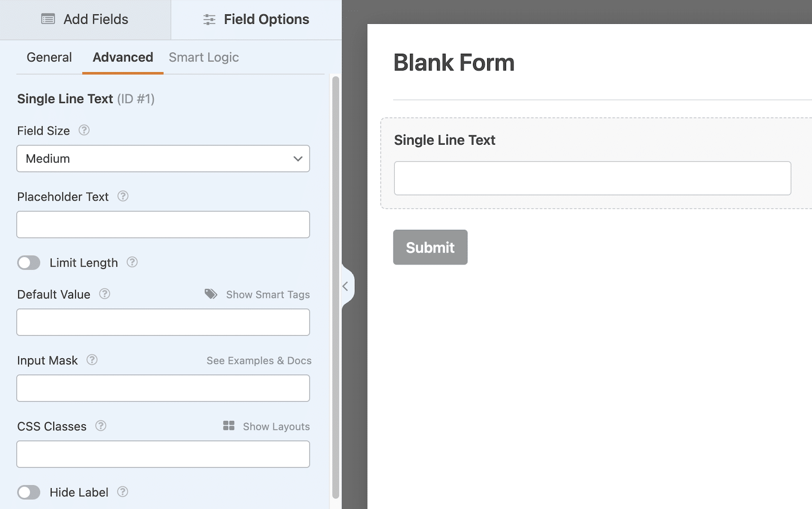
Task: Click the Limit Length help icon
Action: click(132, 262)
